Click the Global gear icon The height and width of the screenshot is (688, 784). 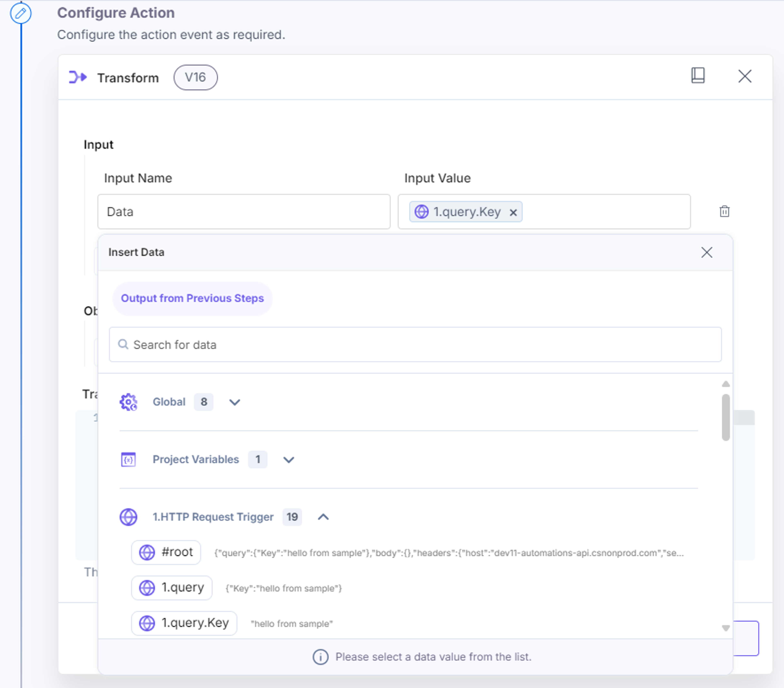click(128, 402)
